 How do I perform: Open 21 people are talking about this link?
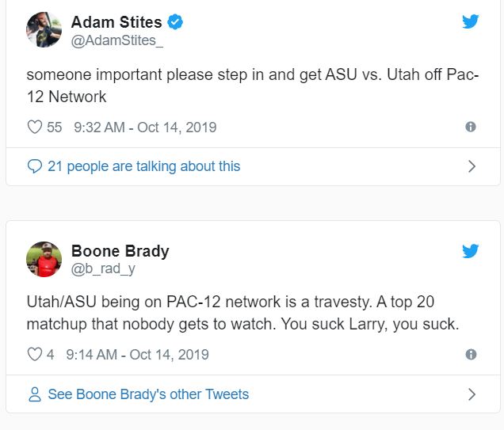point(143,166)
